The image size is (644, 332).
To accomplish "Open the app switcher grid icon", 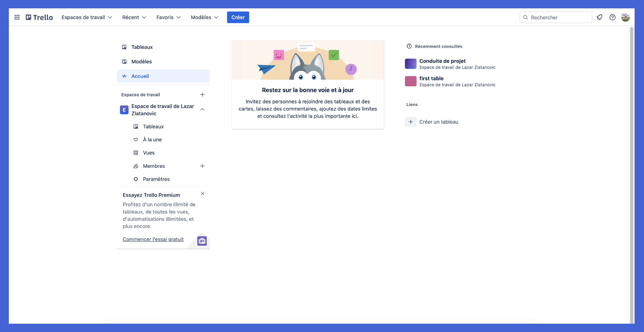I will 17,17.
